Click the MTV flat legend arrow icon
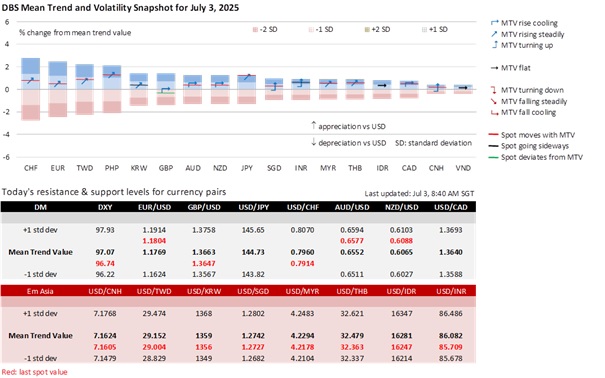 (494, 68)
